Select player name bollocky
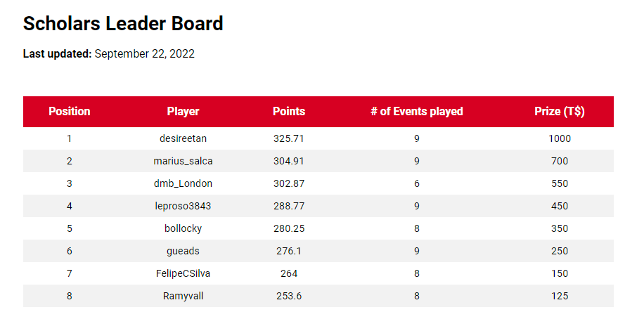Viewport: 644px width, 312px height. [183, 228]
